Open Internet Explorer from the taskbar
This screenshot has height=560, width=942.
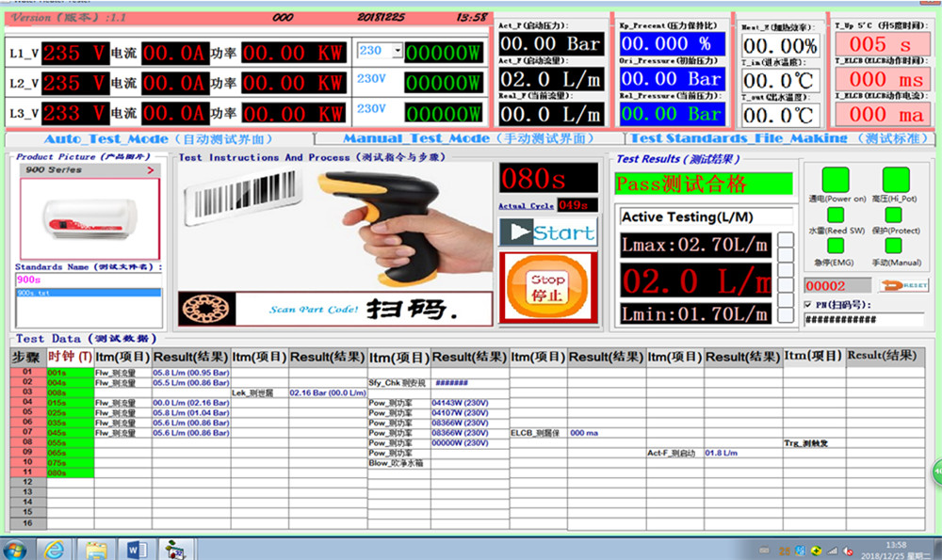coord(54,549)
